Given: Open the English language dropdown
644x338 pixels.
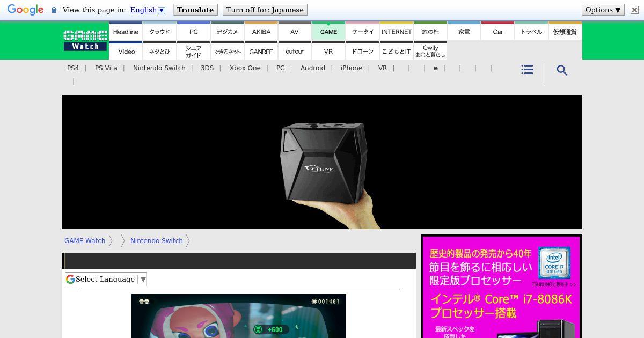Looking at the screenshot, I should (x=148, y=10).
